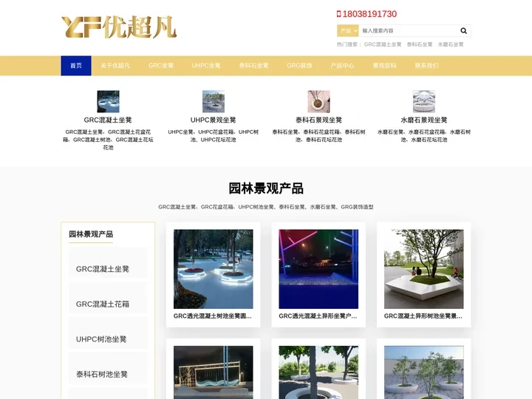Click hot search link 水磨石坐凳
532x399 pixels.
pos(451,44)
